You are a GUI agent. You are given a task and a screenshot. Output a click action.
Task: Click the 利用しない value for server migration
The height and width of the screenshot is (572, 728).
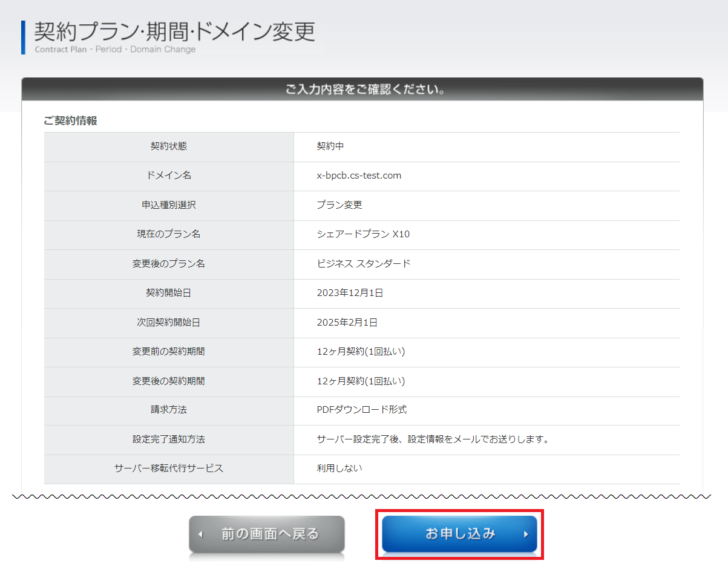pyautogui.click(x=339, y=468)
